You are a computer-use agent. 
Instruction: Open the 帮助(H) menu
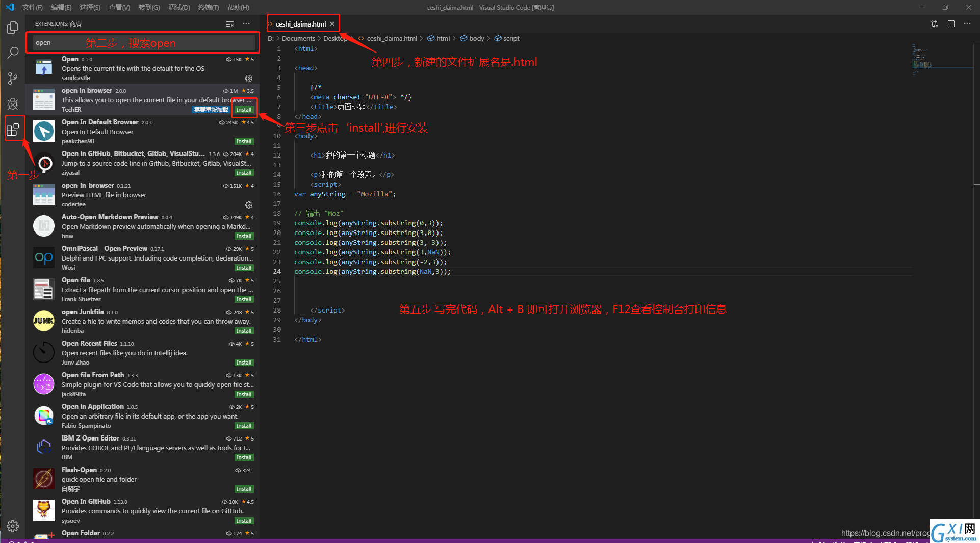[x=238, y=7]
